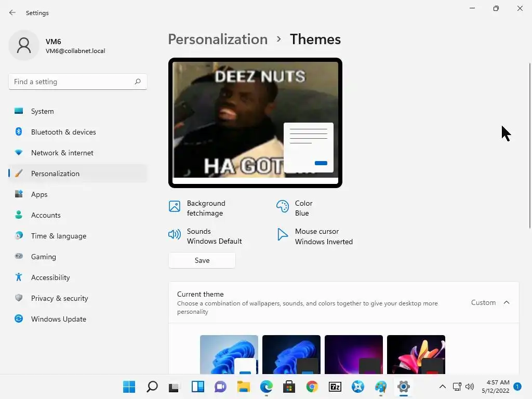Open the blue round app beside 7-Zip

tap(358, 387)
